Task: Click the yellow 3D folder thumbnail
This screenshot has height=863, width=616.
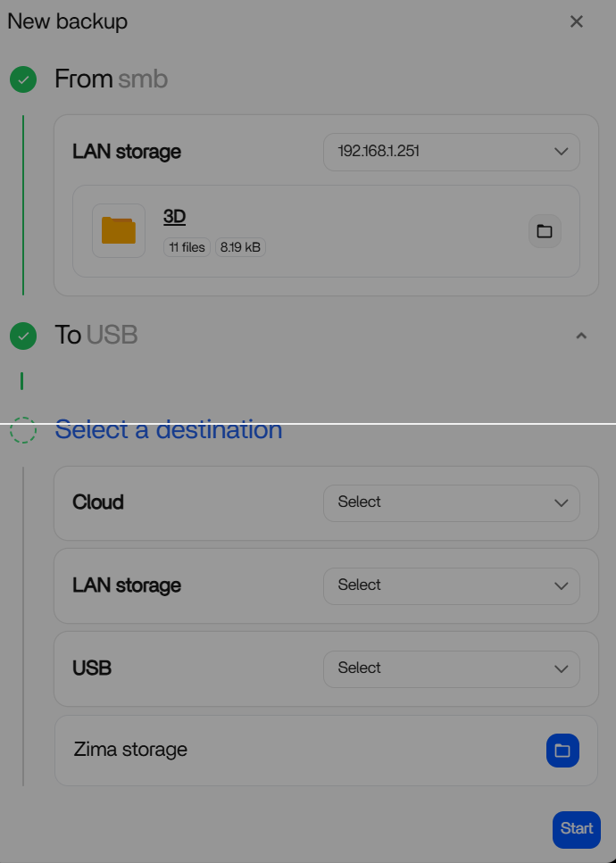Action: tap(119, 230)
